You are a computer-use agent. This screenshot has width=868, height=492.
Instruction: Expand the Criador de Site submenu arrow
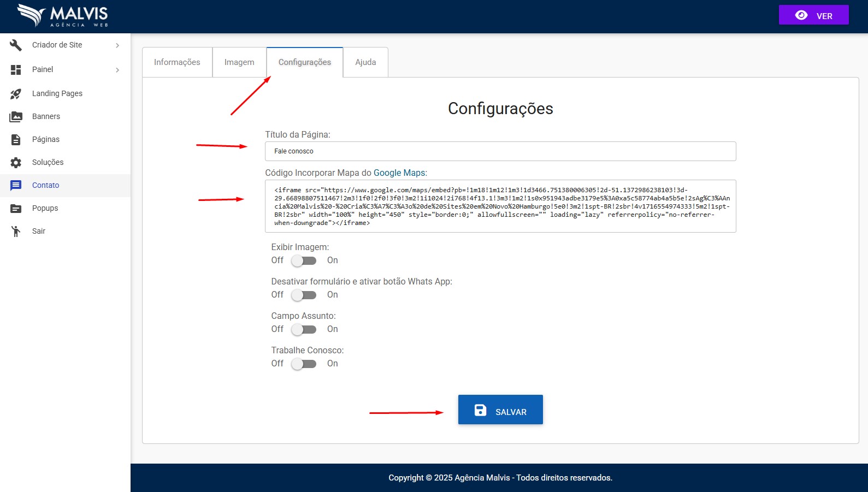(117, 45)
